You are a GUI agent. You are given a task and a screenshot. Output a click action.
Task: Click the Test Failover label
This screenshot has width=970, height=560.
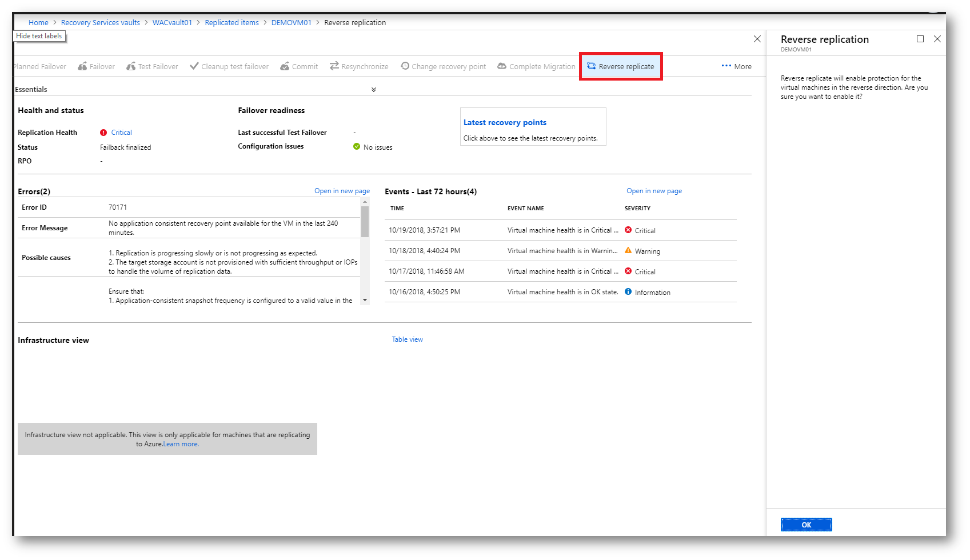tap(158, 67)
